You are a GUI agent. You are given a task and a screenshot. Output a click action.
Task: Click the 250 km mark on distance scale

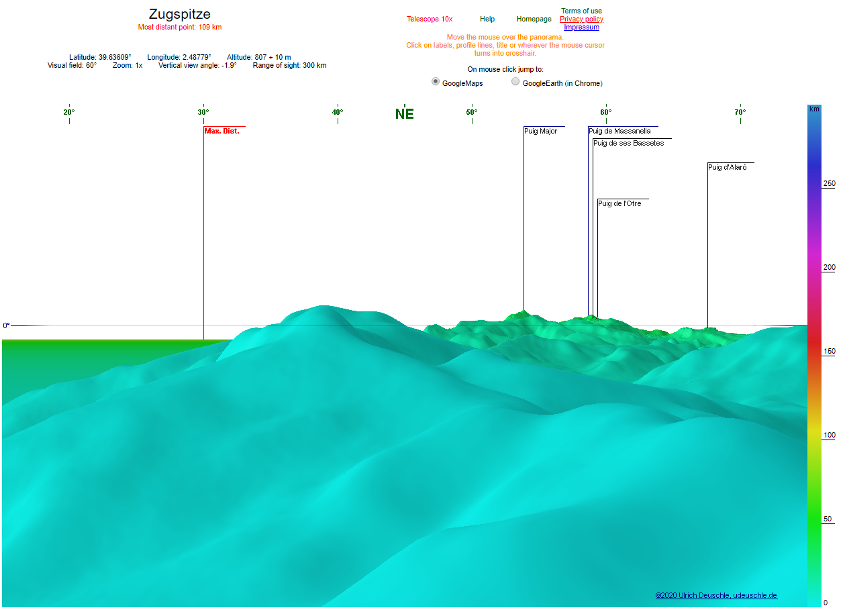pyautogui.click(x=829, y=184)
